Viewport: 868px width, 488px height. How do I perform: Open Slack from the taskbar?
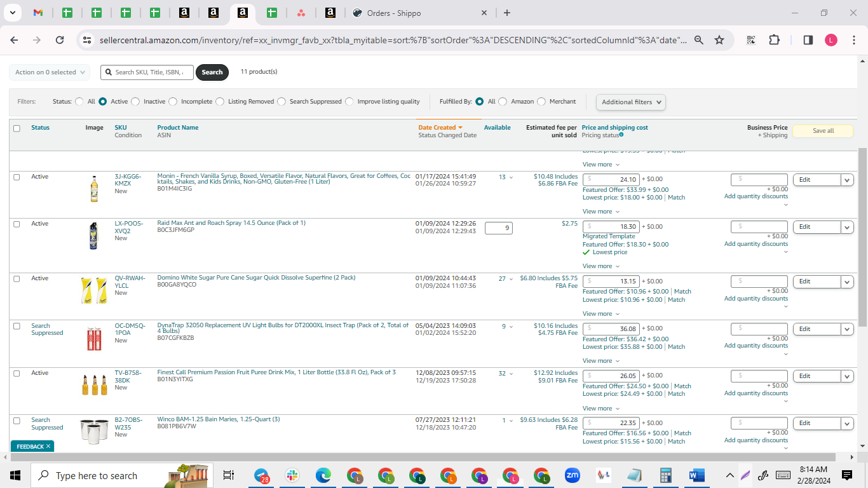point(292,475)
